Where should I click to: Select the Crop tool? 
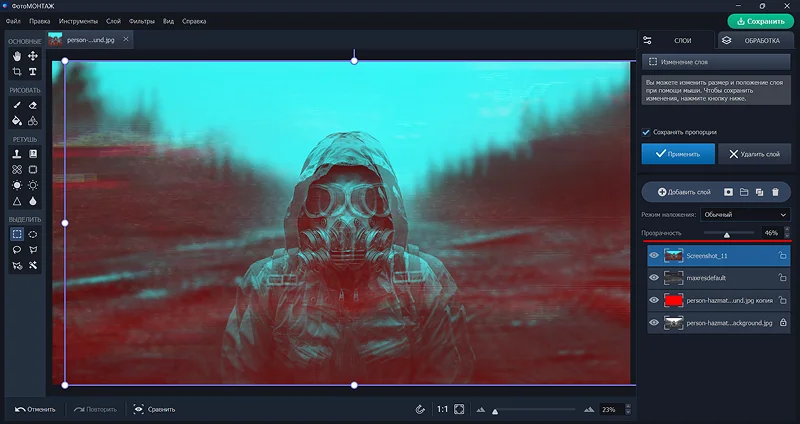pos(17,71)
